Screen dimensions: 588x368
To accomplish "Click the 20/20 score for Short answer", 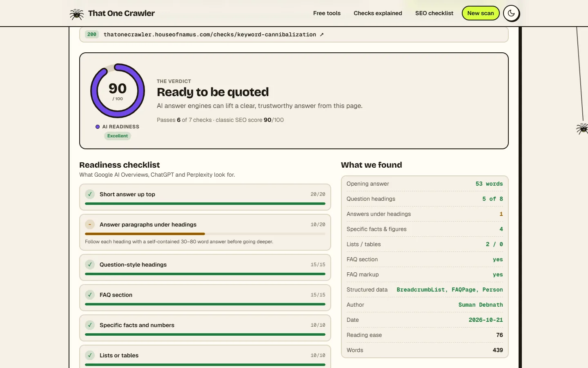I will 318,194.
